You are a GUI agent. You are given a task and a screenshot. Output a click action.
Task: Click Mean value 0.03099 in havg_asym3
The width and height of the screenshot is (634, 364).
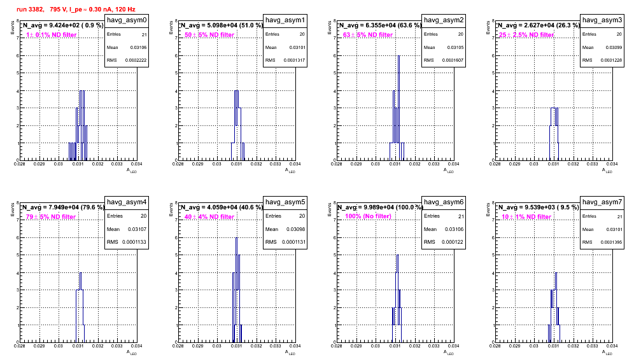[x=614, y=48]
